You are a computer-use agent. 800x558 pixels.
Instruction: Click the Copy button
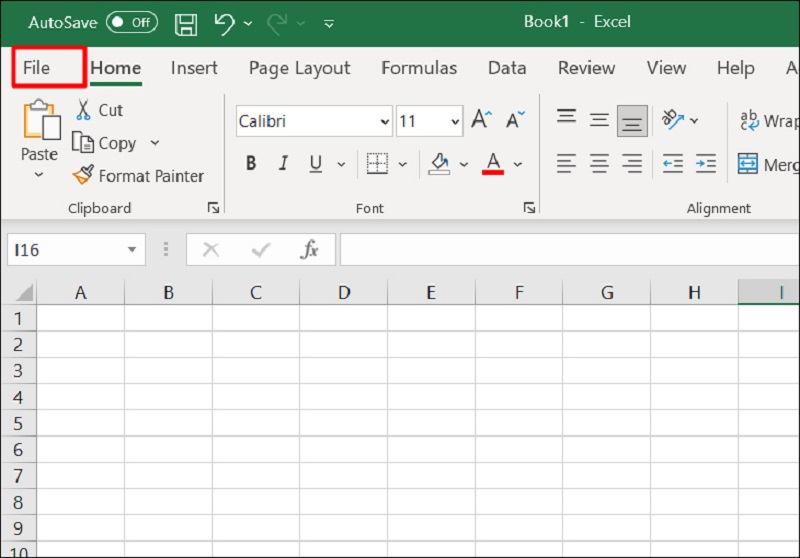[x=105, y=143]
